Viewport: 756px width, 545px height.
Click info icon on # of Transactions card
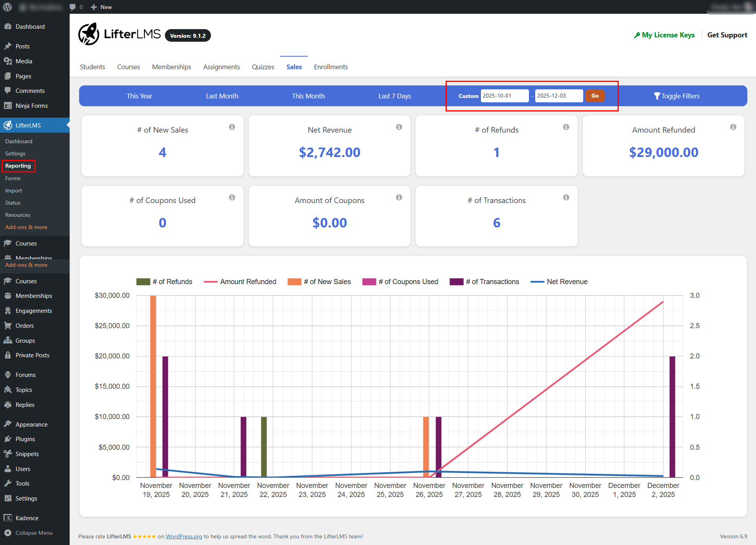[566, 197]
